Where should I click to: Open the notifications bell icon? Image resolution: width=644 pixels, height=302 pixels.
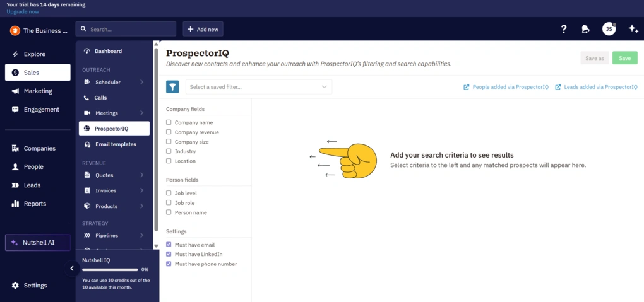pos(586,29)
